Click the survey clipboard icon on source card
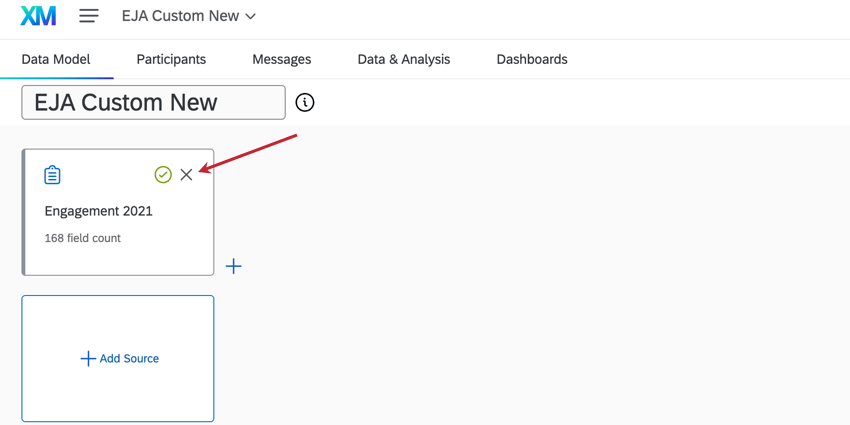Image resolution: width=850 pixels, height=425 pixels. (52, 175)
